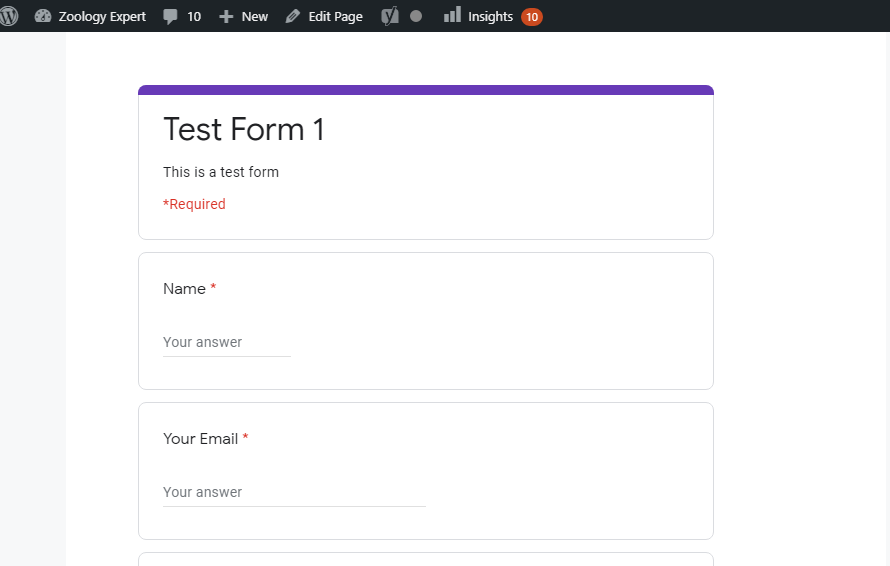Screen dimensions: 890x566
Task: Open the Insights menu item
Action: coord(490,16)
